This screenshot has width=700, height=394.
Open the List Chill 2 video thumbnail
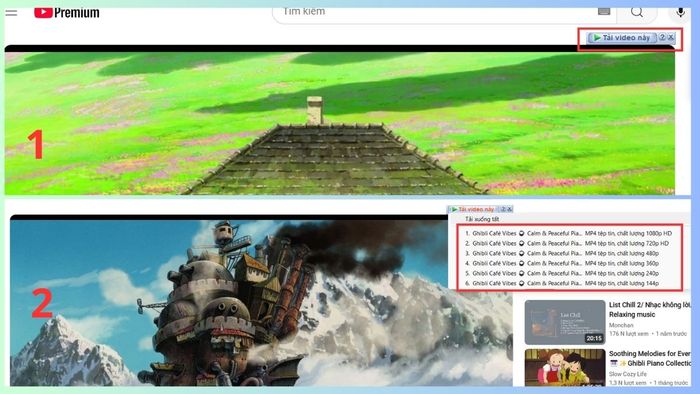pyautogui.click(x=565, y=322)
